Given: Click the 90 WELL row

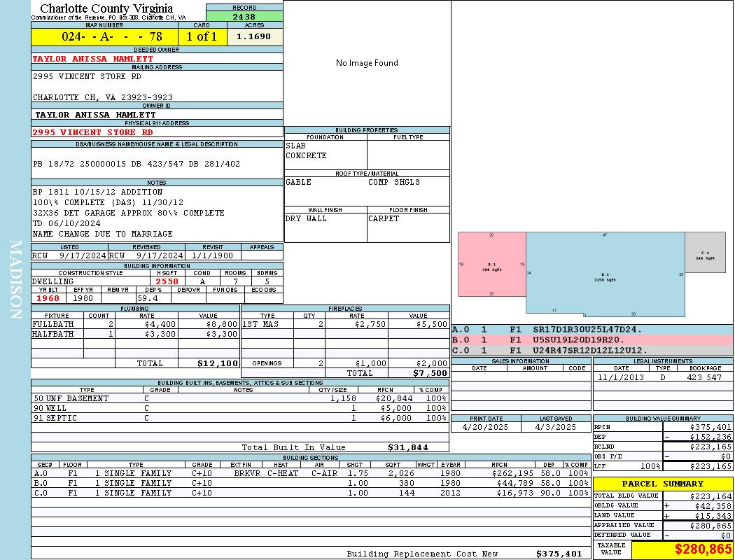Looking at the screenshot, I should (240, 409).
